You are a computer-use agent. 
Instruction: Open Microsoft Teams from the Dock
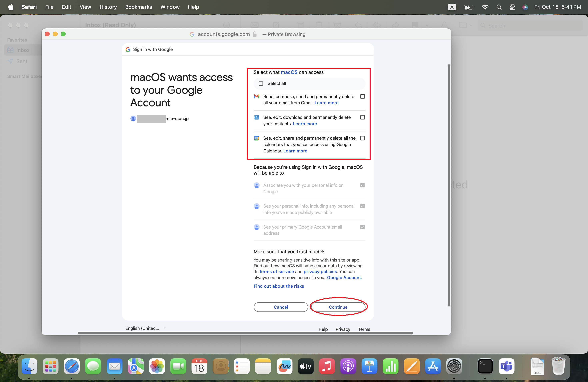[506, 366]
